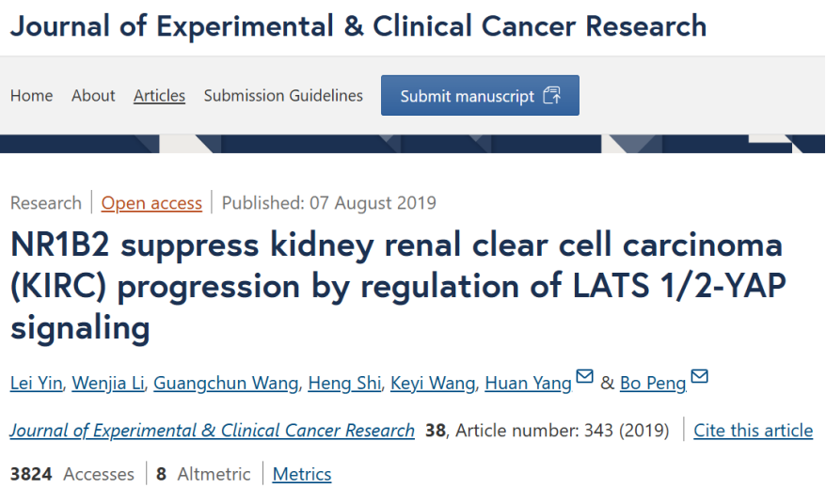Follow the Open access link
The width and height of the screenshot is (826, 504).
click(151, 203)
